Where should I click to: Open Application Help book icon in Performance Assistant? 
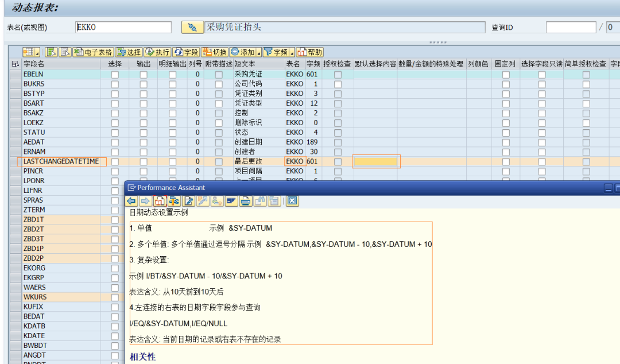point(159,201)
